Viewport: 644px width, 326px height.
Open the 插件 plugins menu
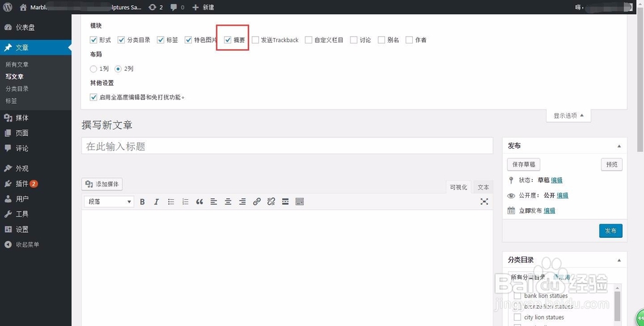(35, 184)
